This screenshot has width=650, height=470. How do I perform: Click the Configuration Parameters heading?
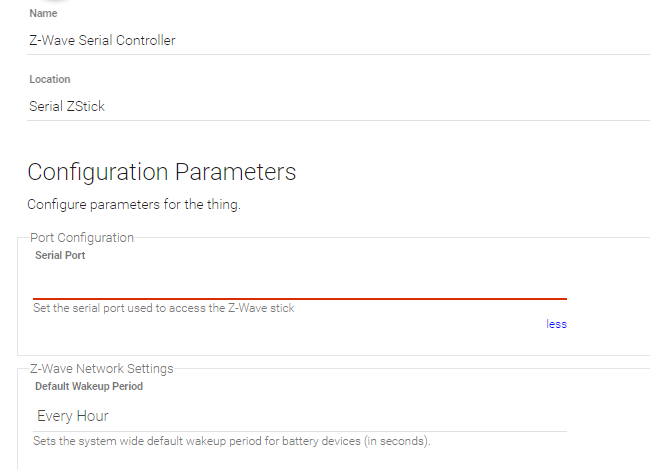point(162,172)
